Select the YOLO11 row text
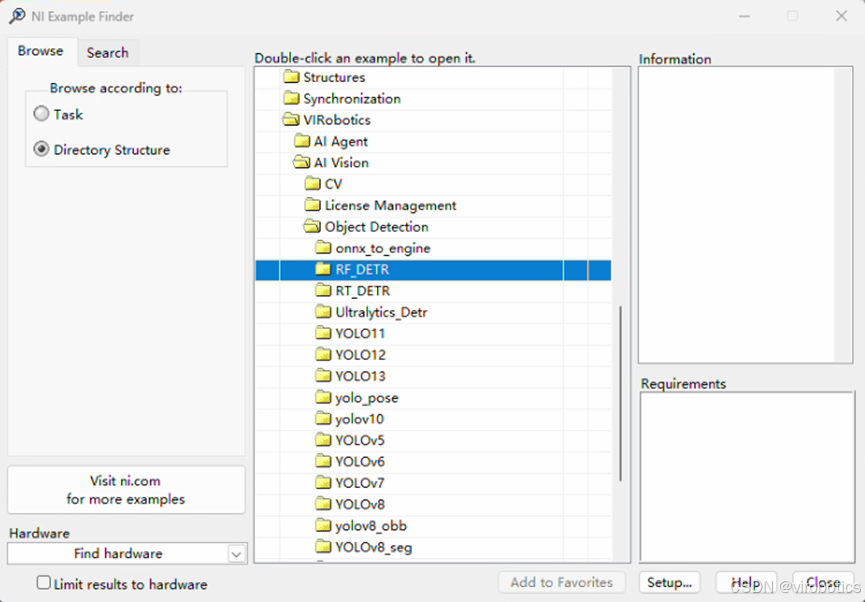865x602 pixels. coord(360,334)
